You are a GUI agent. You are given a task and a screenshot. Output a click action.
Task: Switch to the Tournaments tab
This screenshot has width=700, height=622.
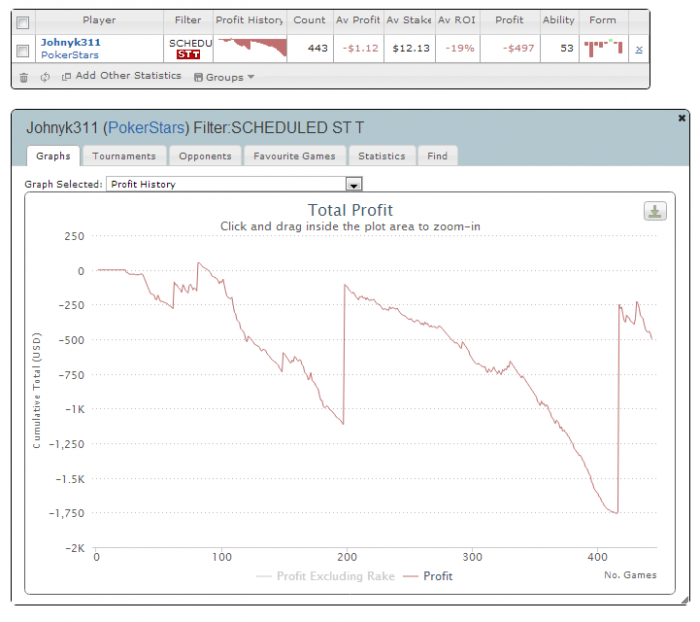point(124,156)
